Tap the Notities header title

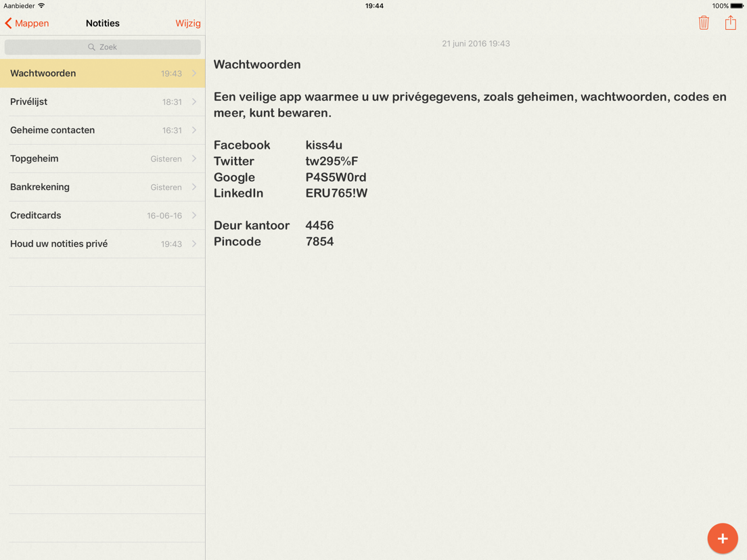click(102, 23)
